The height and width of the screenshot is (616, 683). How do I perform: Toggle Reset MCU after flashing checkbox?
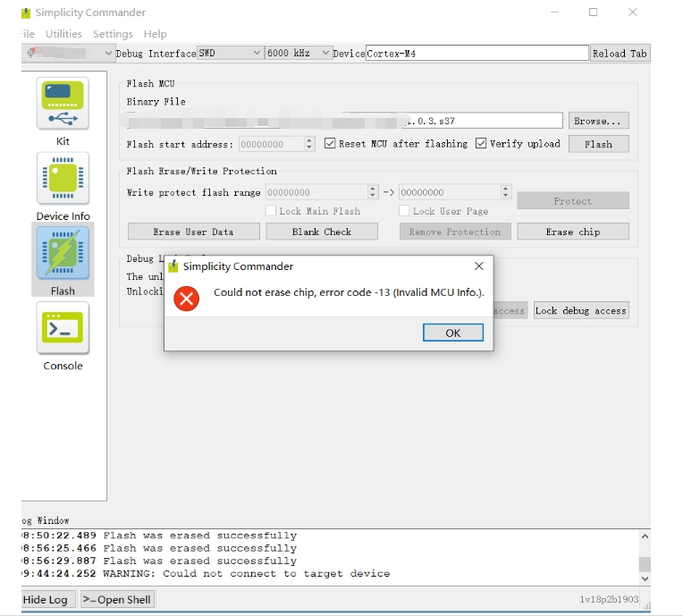pyautogui.click(x=330, y=143)
